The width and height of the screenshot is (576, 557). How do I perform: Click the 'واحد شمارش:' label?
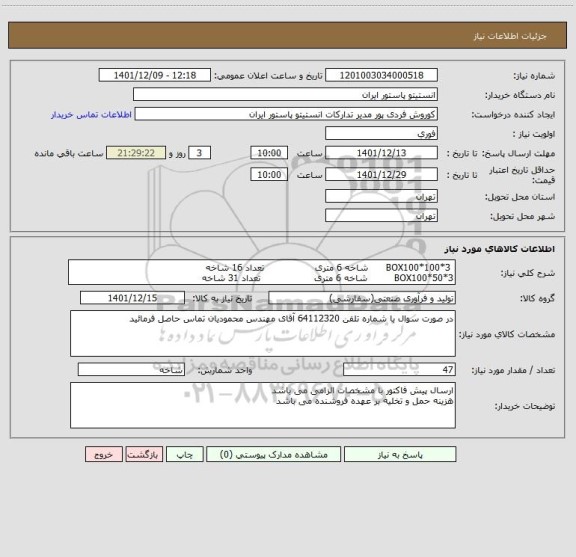click(225, 370)
